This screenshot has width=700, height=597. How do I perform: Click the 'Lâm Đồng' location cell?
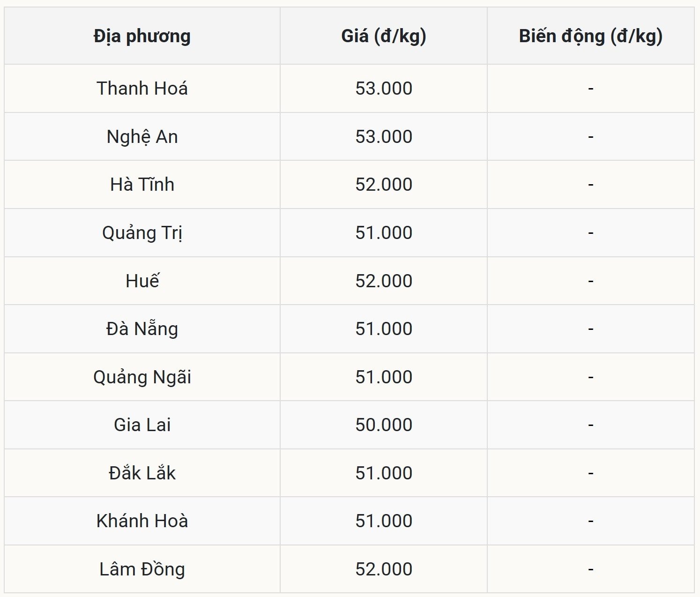click(x=142, y=569)
